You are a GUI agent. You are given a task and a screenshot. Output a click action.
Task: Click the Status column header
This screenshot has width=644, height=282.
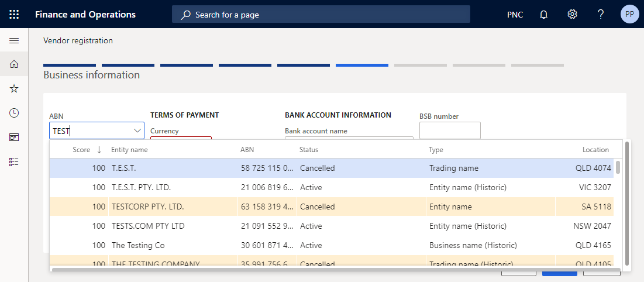(x=309, y=150)
